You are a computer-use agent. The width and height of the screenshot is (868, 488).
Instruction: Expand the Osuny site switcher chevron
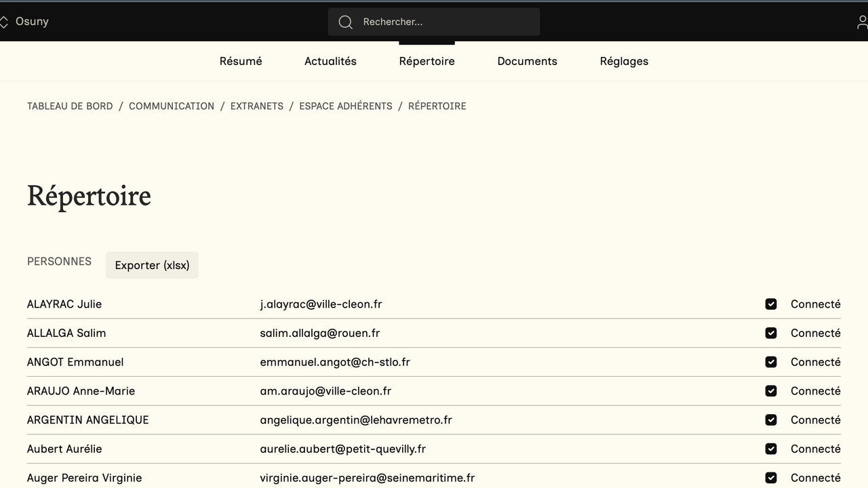4,22
